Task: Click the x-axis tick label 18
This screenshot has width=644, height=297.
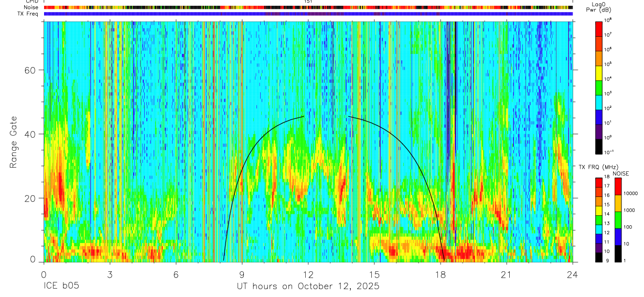Action: point(441,274)
